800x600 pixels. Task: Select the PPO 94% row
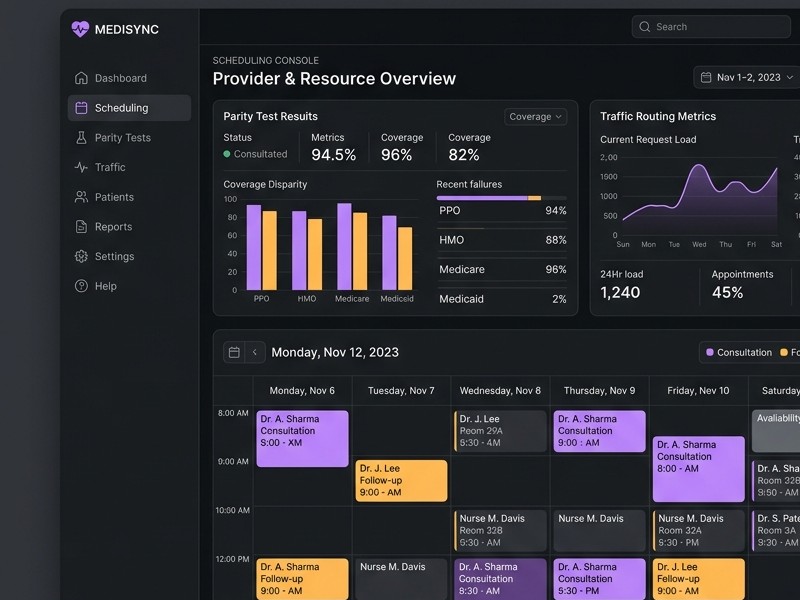point(503,210)
